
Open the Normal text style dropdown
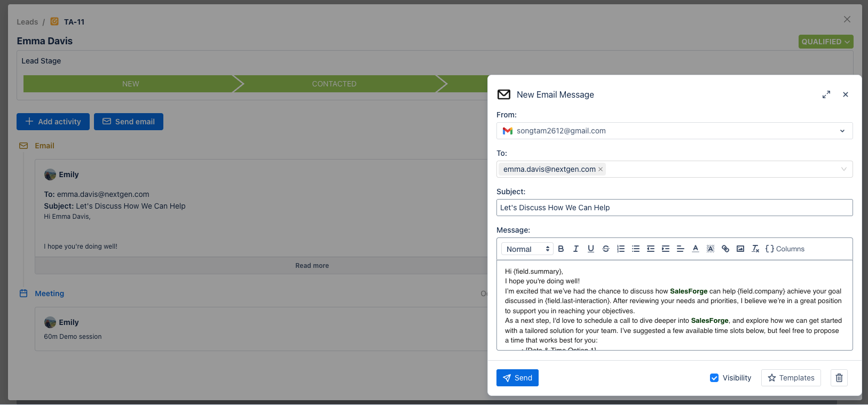(527, 249)
